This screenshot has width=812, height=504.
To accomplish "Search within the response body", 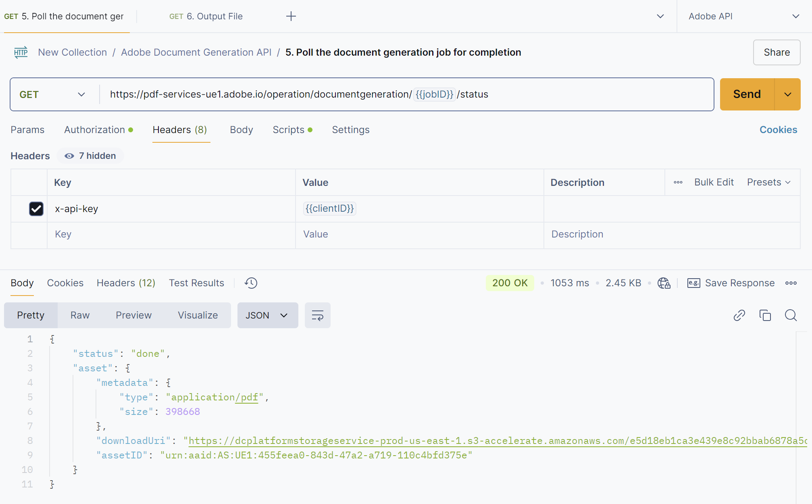I will click(791, 315).
